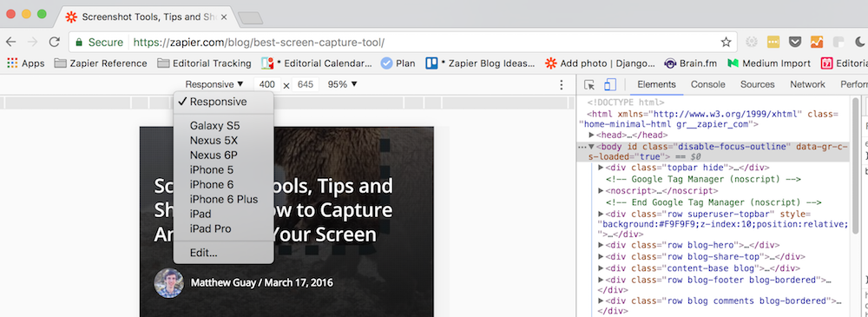Open Editorial Calendar bookmark
Image resolution: width=868 pixels, height=317 pixels.
pos(317,63)
